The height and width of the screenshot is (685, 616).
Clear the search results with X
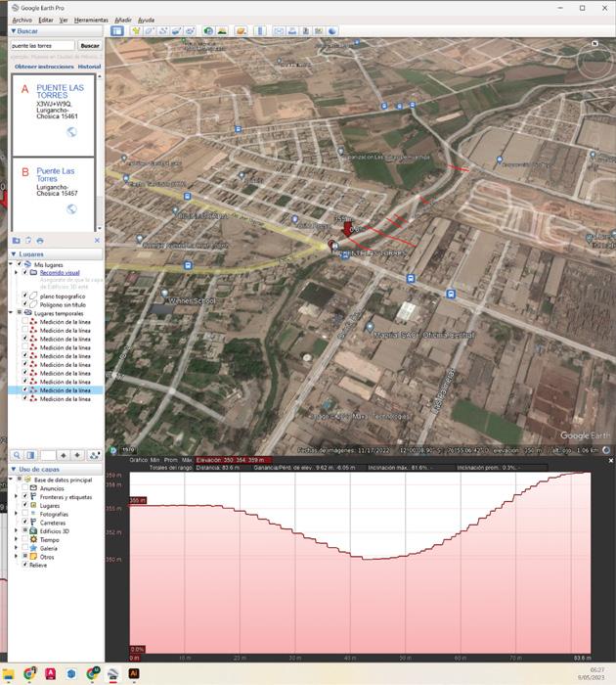(97, 241)
